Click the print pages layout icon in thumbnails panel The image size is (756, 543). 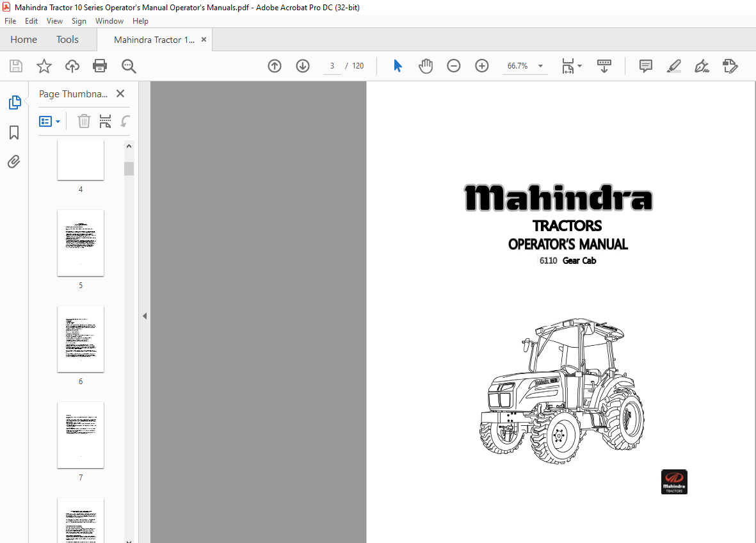pyautogui.click(x=105, y=121)
